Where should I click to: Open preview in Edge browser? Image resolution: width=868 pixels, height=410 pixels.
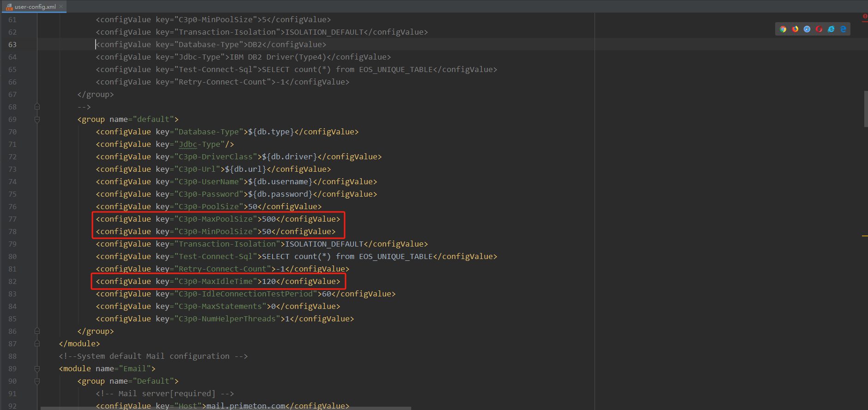click(x=843, y=29)
